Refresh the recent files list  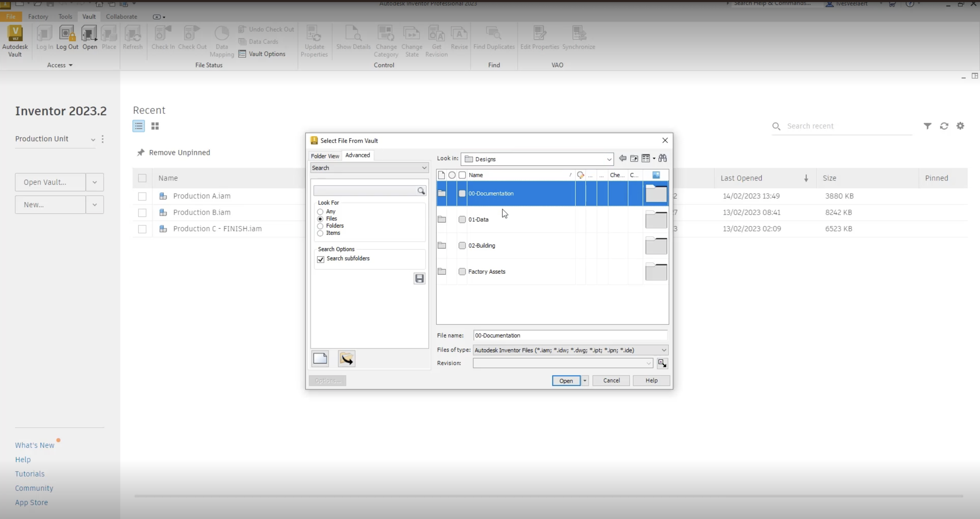944,126
